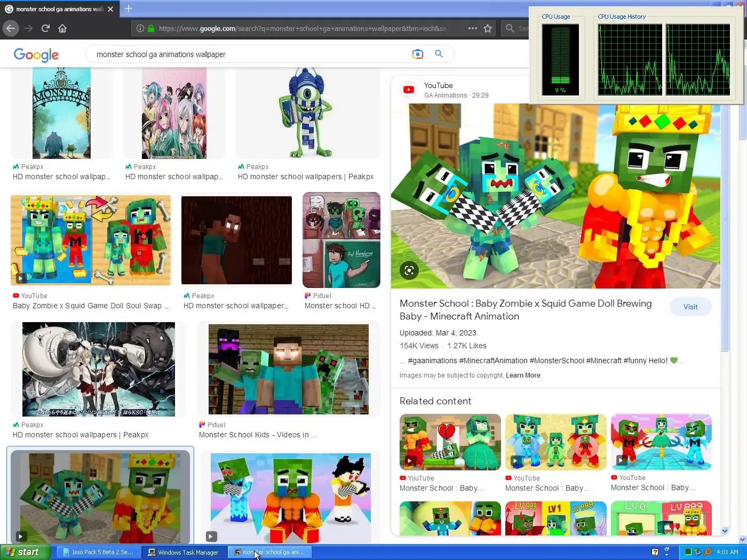Click the network tray icon
747x560 pixels.
coord(697,552)
